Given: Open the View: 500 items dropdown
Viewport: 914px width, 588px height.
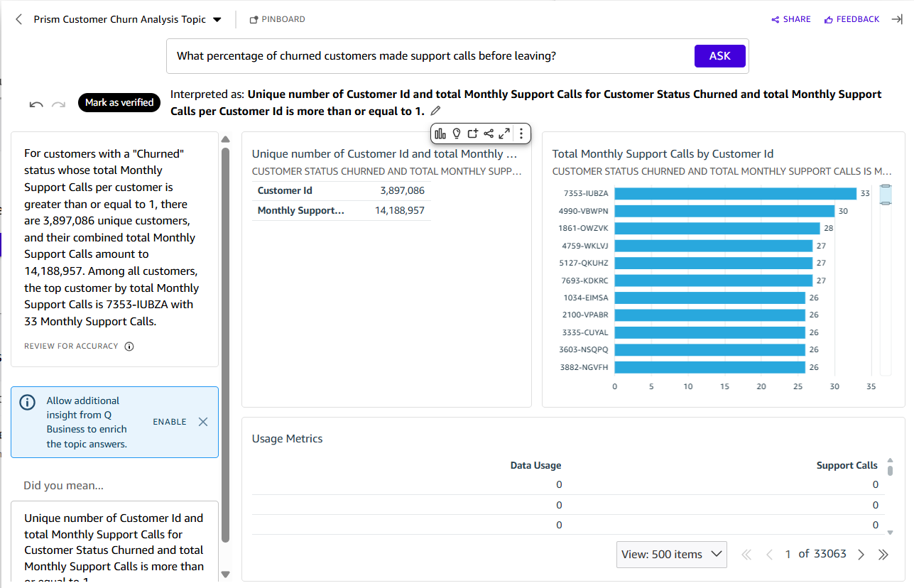Looking at the screenshot, I should pyautogui.click(x=671, y=555).
